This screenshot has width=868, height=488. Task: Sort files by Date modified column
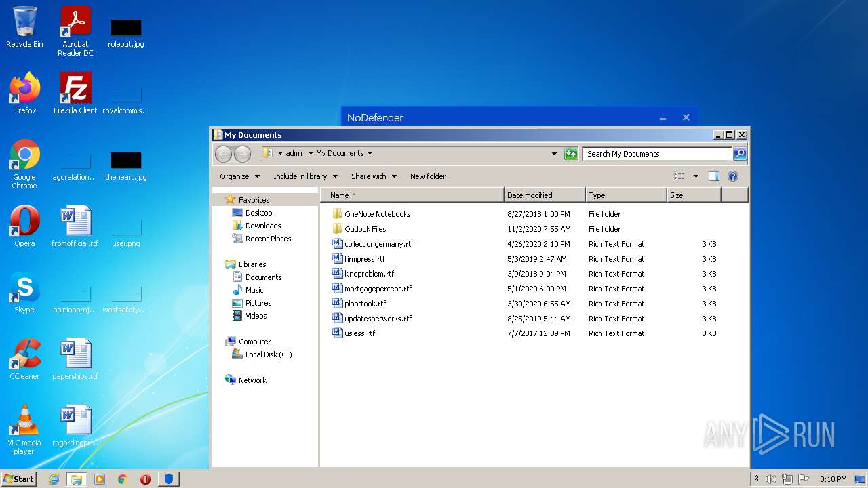545,195
